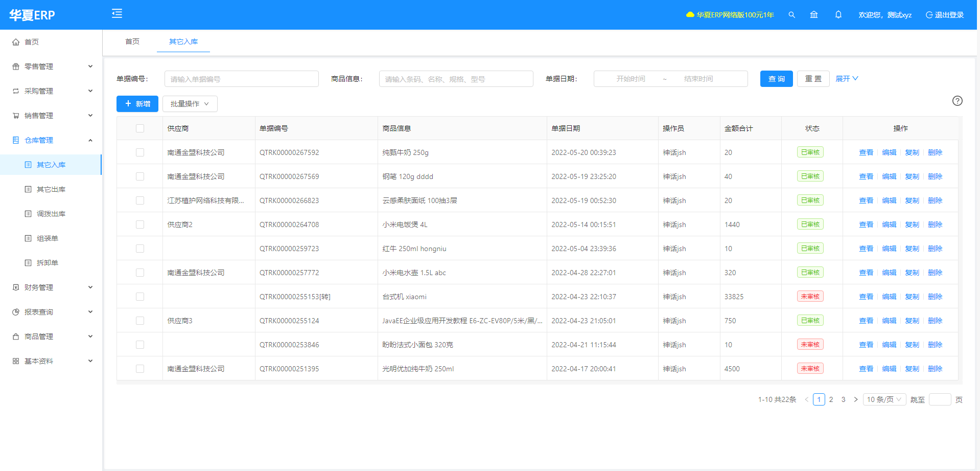
Task: Click the 查询 search button
Action: point(777,79)
